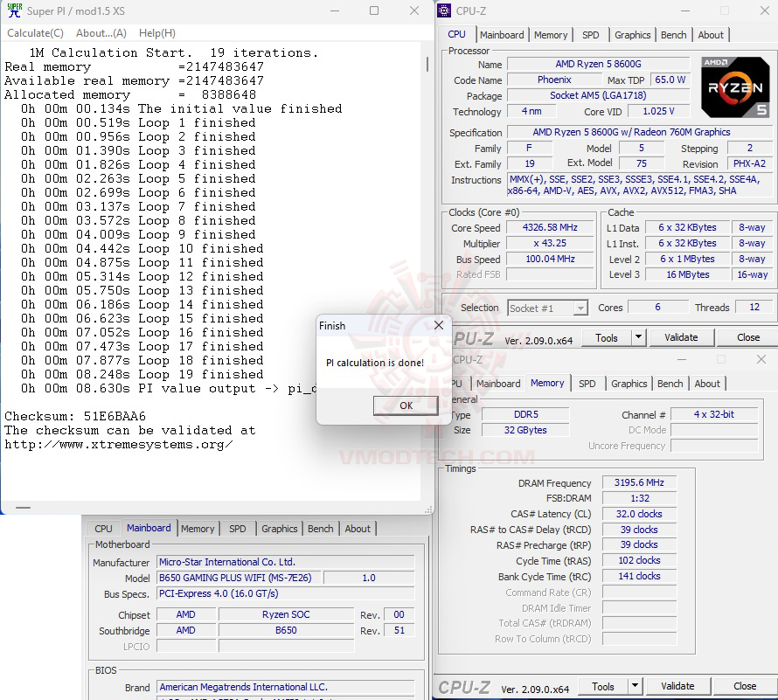The height and width of the screenshot is (700, 778).
Task: Select CPU tab in top CPU-Z window
Action: click(x=456, y=34)
